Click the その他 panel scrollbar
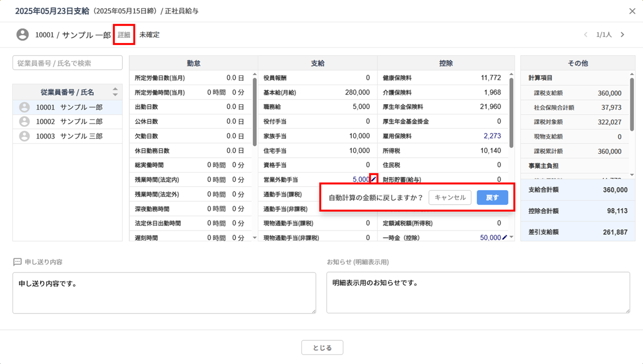Image resolution: width=643 pixels, height=364 pixels. 632,105
